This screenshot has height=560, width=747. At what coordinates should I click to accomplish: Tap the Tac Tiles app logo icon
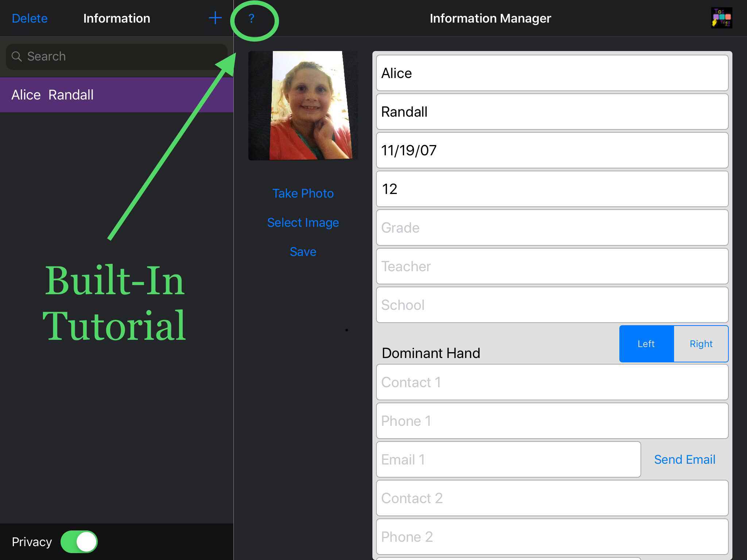721,18
